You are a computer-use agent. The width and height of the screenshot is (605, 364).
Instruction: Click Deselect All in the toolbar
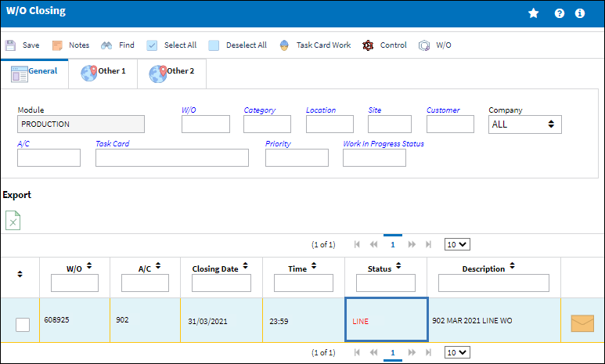tap(237, 45)
